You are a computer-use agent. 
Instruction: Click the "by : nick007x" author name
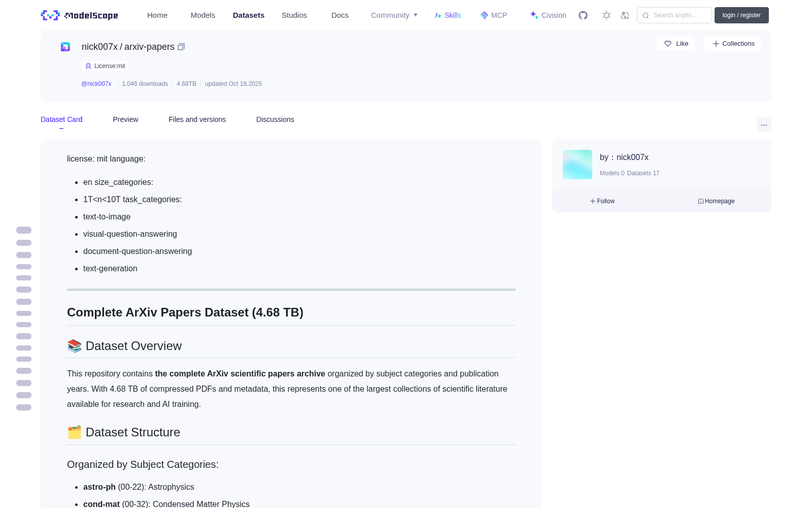[x=624, y=157]
